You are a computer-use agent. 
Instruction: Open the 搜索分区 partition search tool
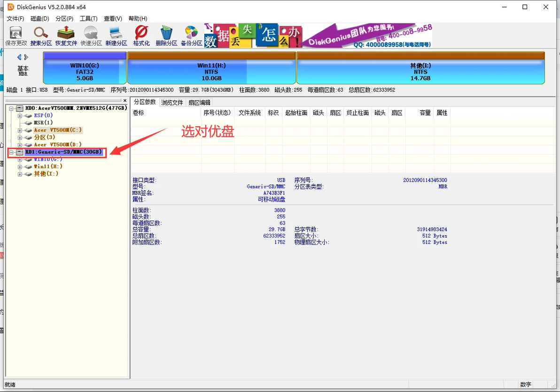40,35
